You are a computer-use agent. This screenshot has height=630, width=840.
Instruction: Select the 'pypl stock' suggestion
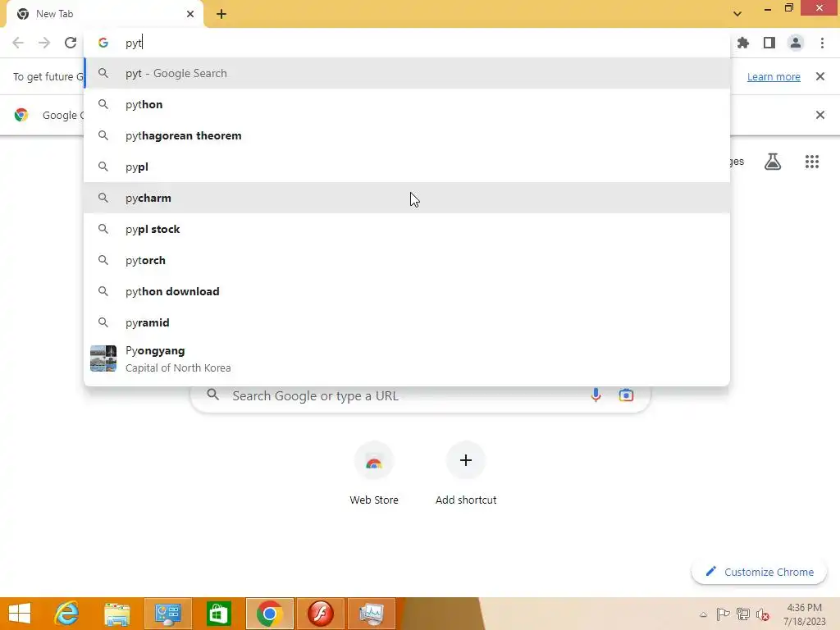407,230
